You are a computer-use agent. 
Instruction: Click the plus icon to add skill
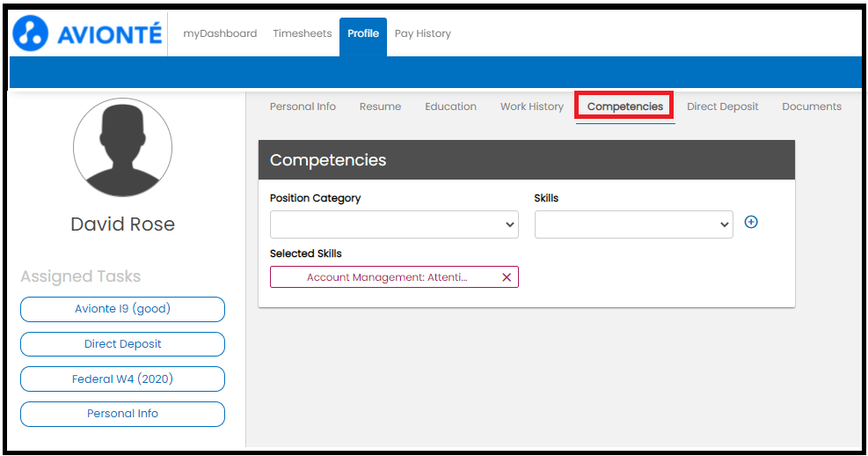[x=751, y=222]
